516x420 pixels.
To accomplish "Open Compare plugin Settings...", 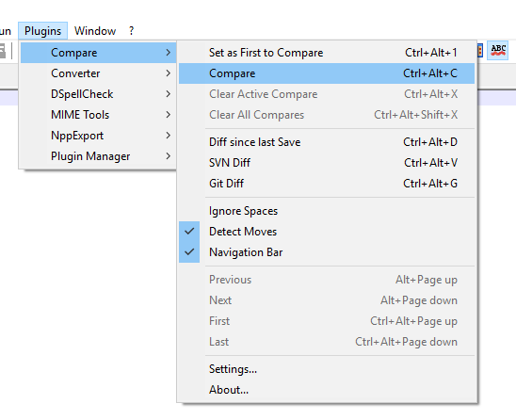I will 327,369.
